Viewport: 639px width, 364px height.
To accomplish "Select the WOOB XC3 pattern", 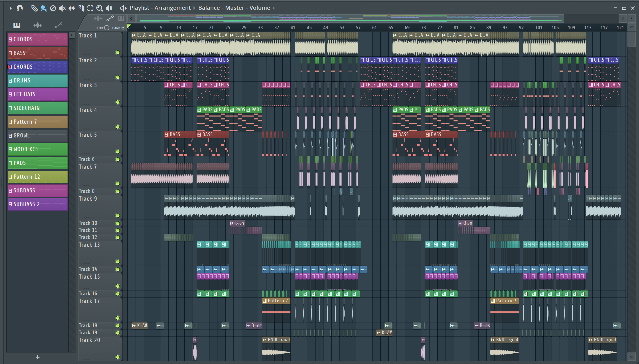I will point(37,149).
